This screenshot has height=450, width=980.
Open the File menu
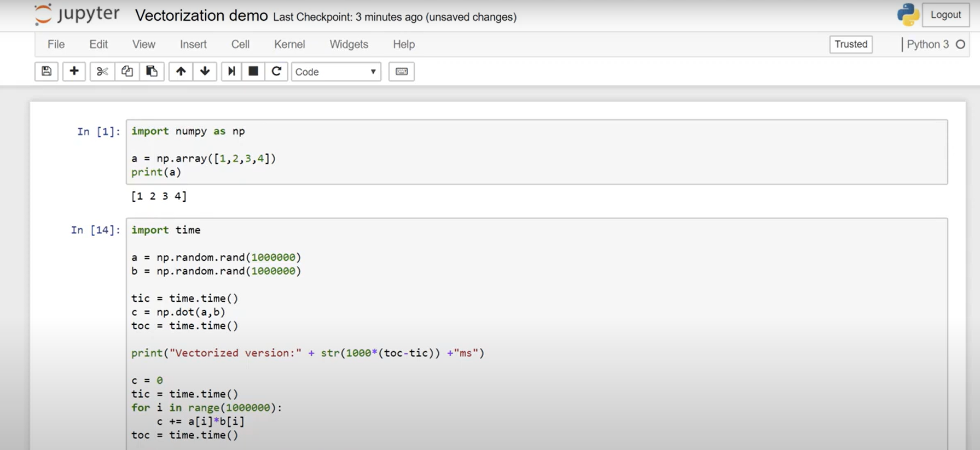(56, 44)
